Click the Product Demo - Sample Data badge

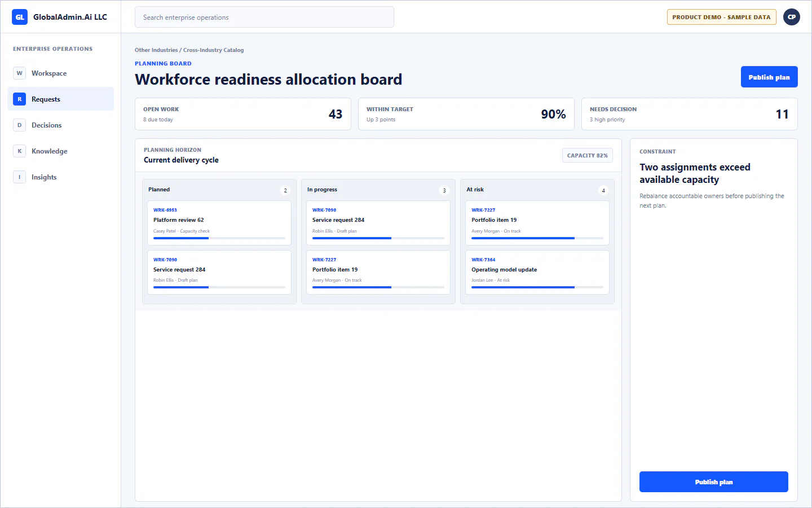[721, 17]
